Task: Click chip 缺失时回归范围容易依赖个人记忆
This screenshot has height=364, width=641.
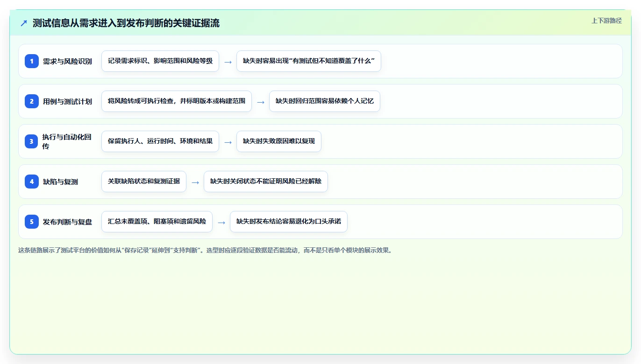Action: tap(325, 101)
